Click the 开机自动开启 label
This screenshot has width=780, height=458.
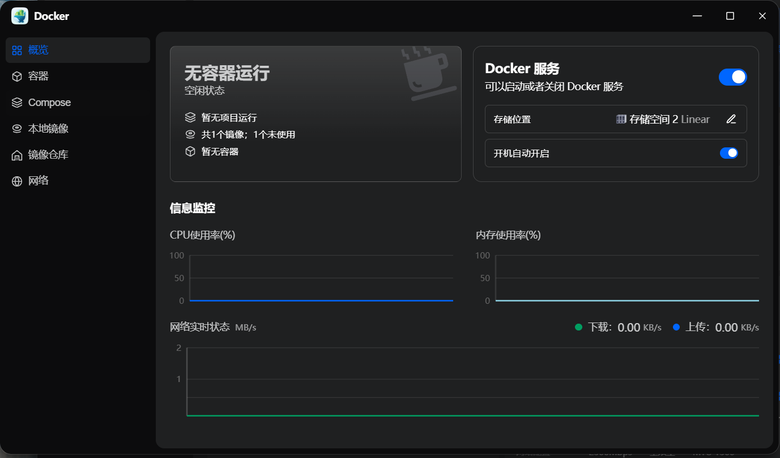click(521, 154)
